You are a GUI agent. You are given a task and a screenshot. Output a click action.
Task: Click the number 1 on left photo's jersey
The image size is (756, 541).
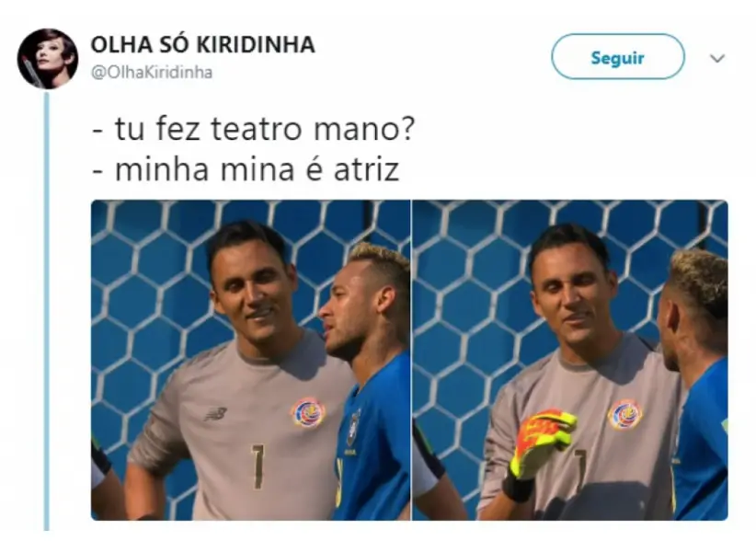pyautogui.click(x=258, y=466)
